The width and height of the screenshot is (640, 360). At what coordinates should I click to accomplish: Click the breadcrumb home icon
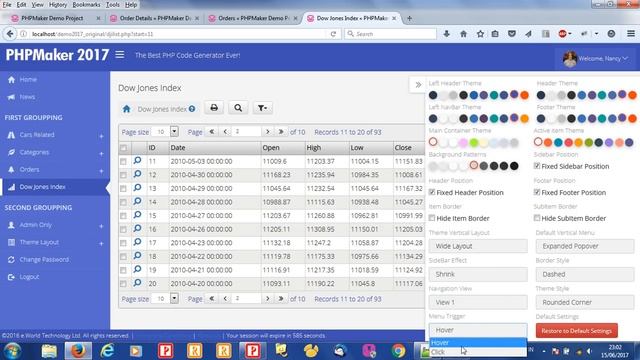coord(127,109)
